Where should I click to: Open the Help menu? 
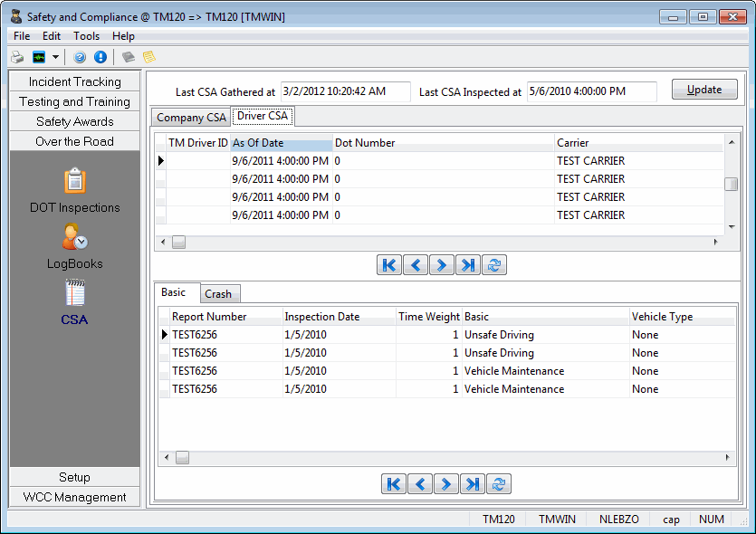(123, 36)
